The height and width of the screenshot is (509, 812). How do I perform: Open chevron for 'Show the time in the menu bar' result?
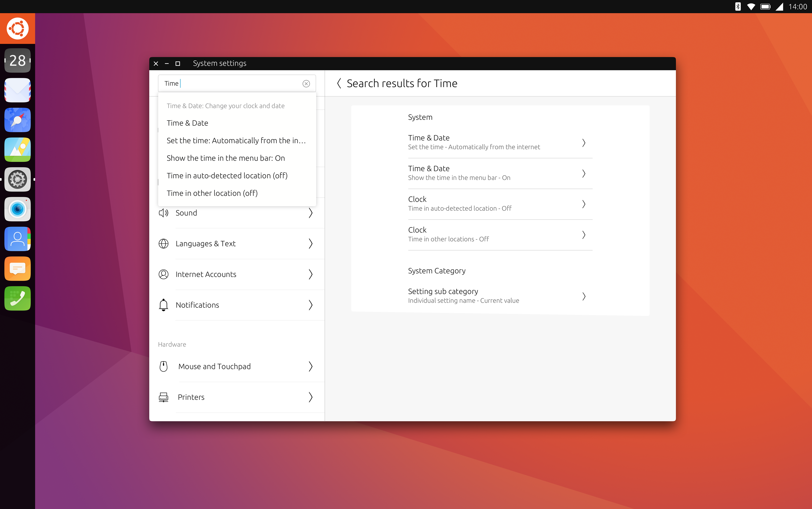(x=584, y=173)
